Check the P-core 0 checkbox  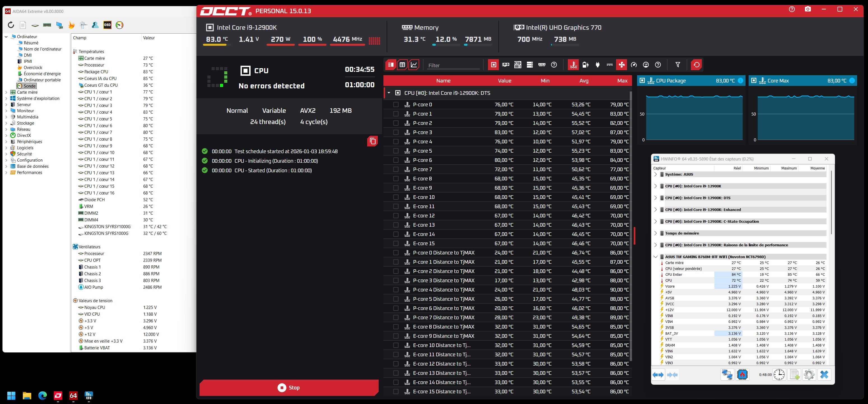coord(396,105)
